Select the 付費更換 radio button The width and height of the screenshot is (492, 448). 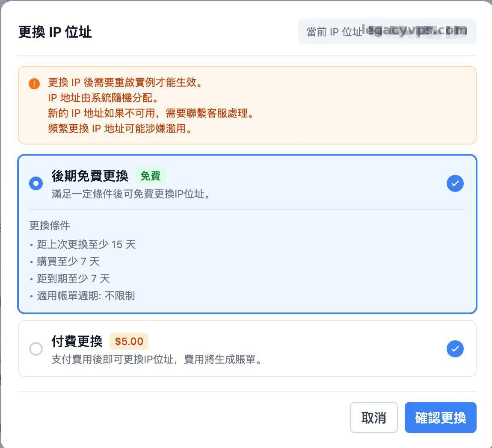pos(36,349)
